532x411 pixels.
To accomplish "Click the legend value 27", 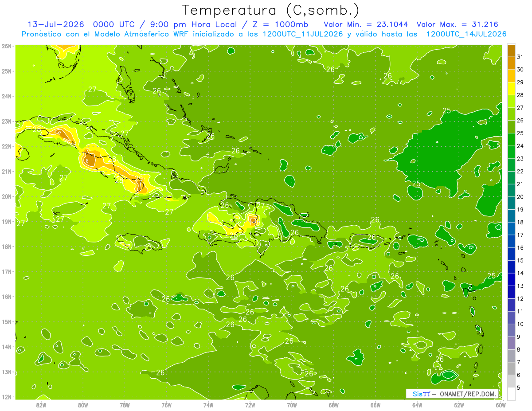I will click(520, 108).
